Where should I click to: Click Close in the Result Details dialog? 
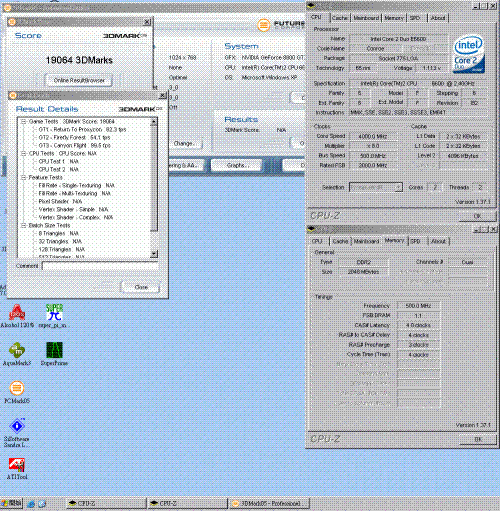[141, 287]
